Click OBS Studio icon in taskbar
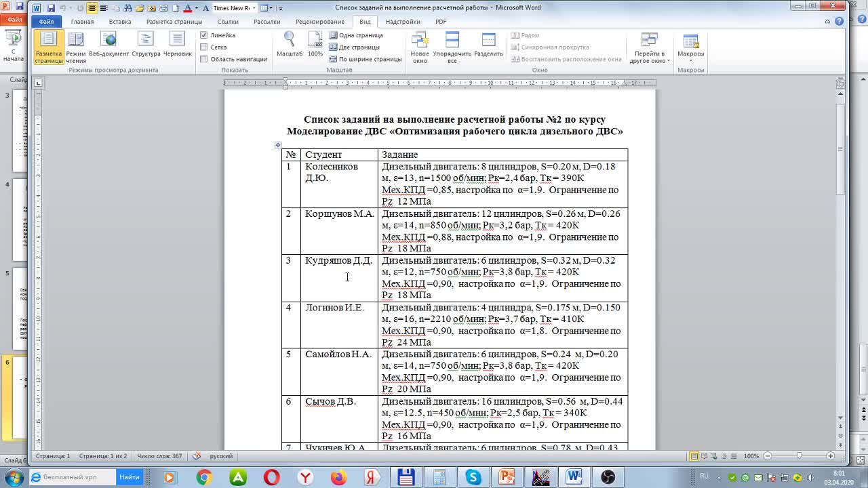This screenshot has width=868, height=488. (x=608, y=477)
